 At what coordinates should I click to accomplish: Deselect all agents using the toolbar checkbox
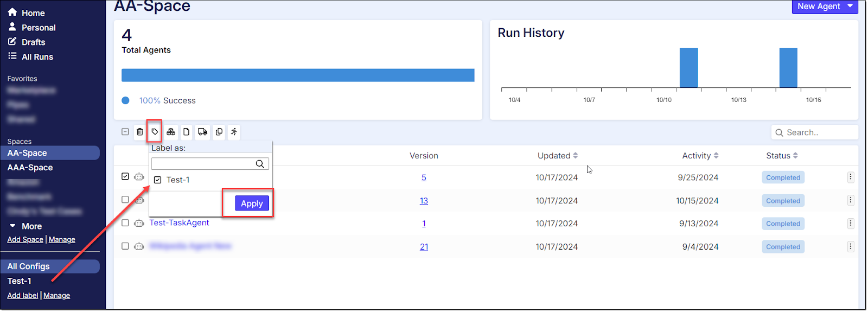click(125, 132)
